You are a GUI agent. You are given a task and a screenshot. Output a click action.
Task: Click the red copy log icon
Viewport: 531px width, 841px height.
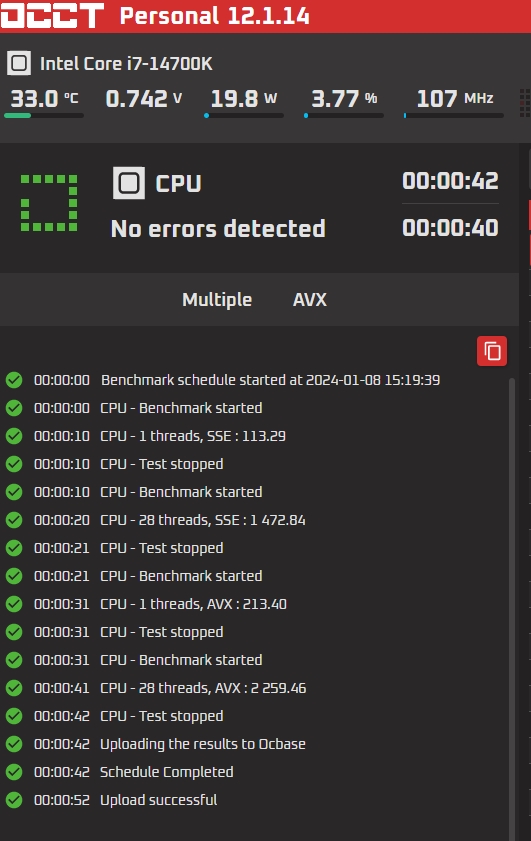click(x=492, y=351)
